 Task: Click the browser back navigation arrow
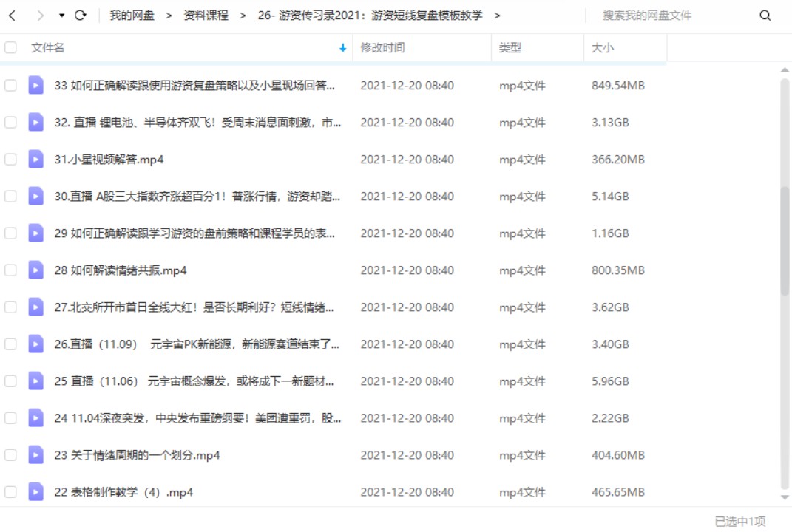pos(13,15)
